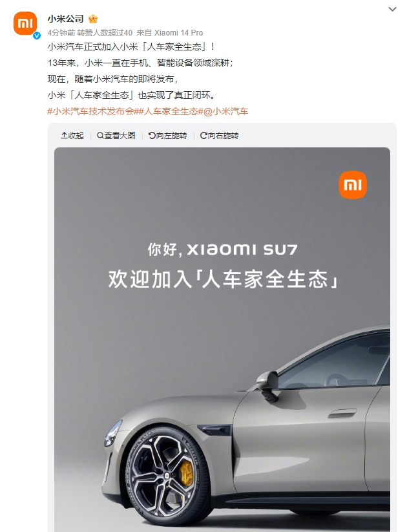Open the 小米公司 account name
This screenshot has width=407, height=532.
pos(65,19)
